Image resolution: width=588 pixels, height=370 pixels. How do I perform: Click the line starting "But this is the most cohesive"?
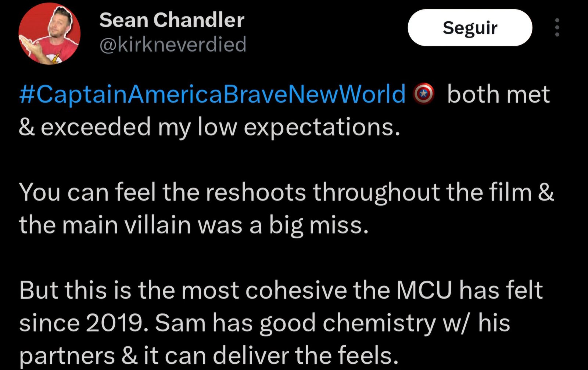(281, 290)
